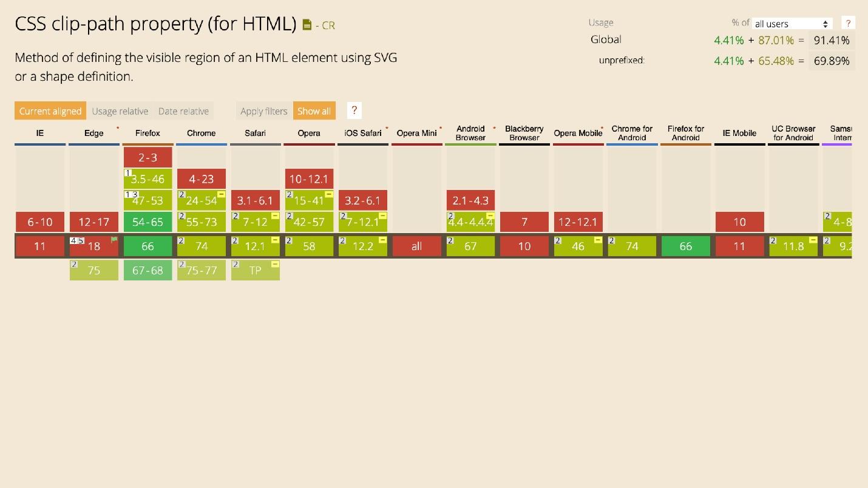Viewport: 868px width, 488px height.
Task: Click the prefix marker in Safari 7-12 cell
Action: (x=275, y=216)
